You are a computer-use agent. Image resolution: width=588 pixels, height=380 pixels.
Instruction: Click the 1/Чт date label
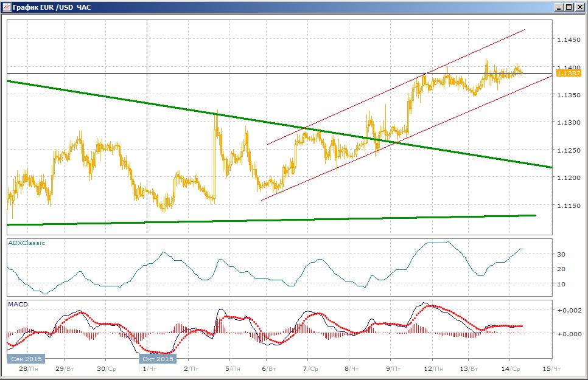click(x=149, y=369)
